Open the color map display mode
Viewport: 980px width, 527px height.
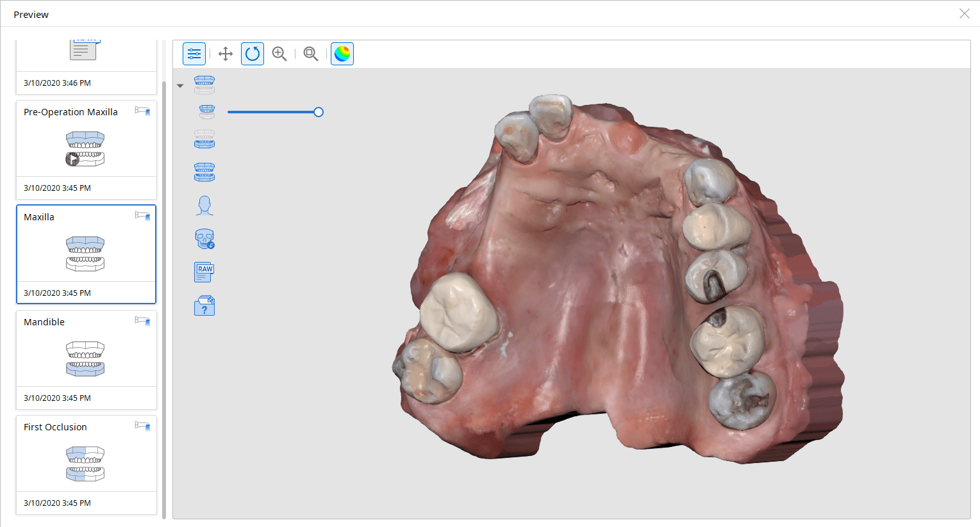[x=342, y=53]
